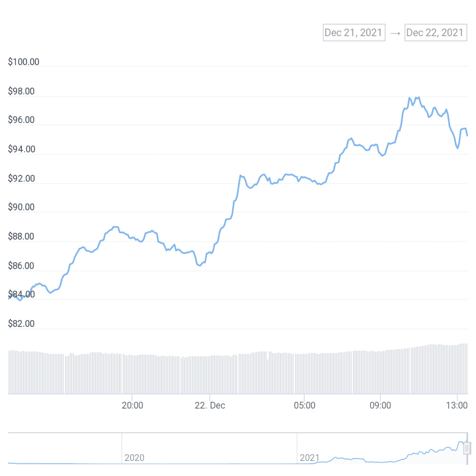Click the $98.00 price axis label
476x476 pixels.
click(21, 92)
